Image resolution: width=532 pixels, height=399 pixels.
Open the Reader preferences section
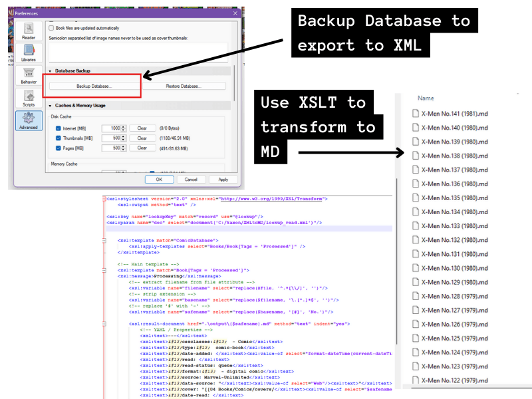click(29, 31)
